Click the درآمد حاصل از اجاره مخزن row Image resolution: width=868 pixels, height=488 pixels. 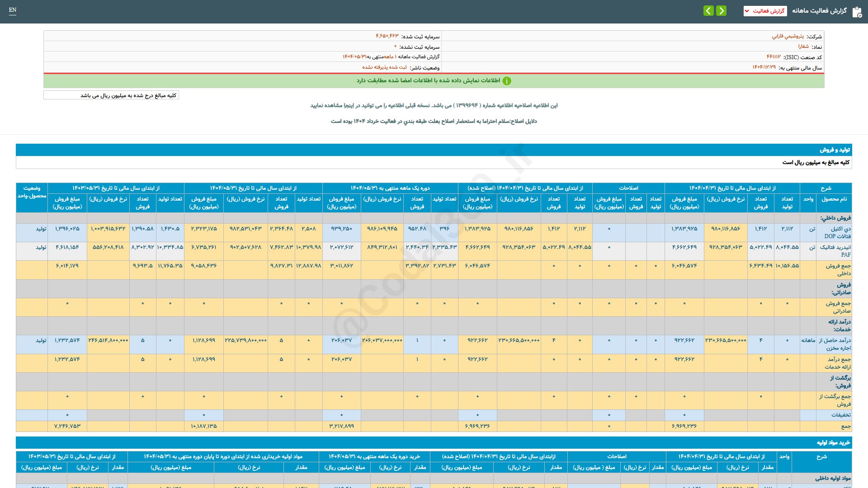tap(835, 344)
